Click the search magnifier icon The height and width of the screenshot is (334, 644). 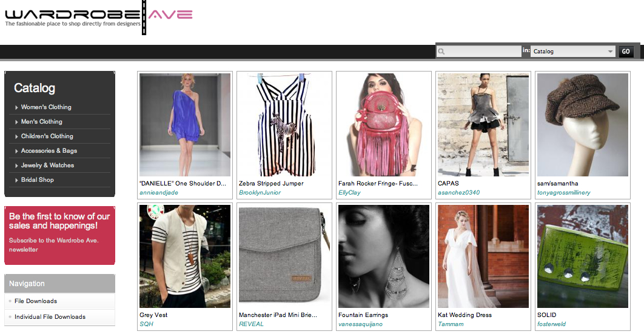click(441, 52)
